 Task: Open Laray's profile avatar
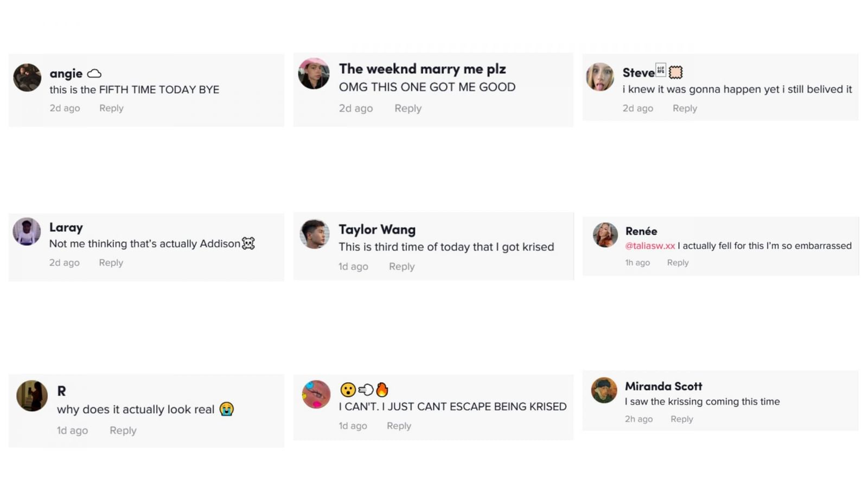pyautogui.click(x=27, y=232)
